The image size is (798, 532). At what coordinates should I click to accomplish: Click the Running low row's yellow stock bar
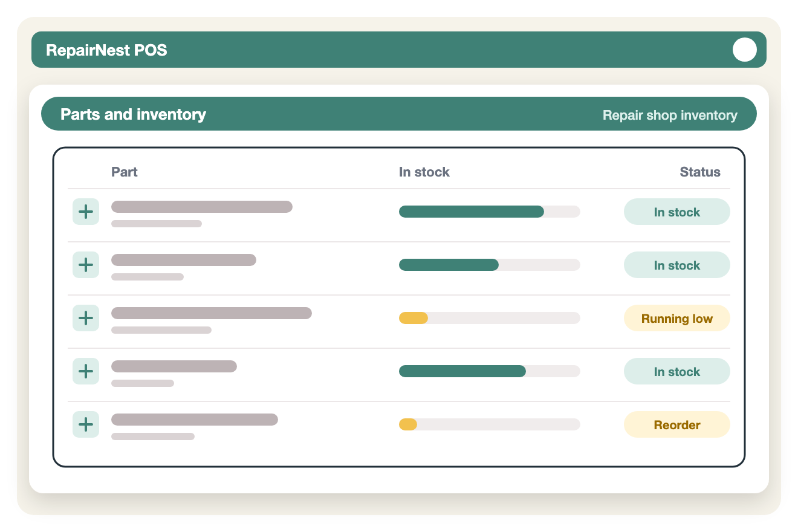(x=414, y=318)
